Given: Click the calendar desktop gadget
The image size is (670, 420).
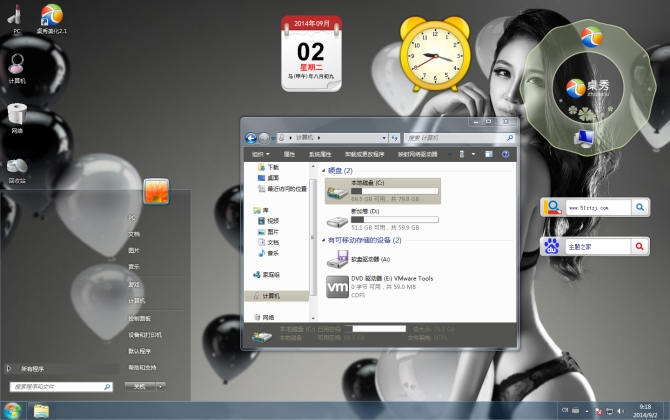Looking at the screenshot, I should pyautogui.click(x=311, y=53).
